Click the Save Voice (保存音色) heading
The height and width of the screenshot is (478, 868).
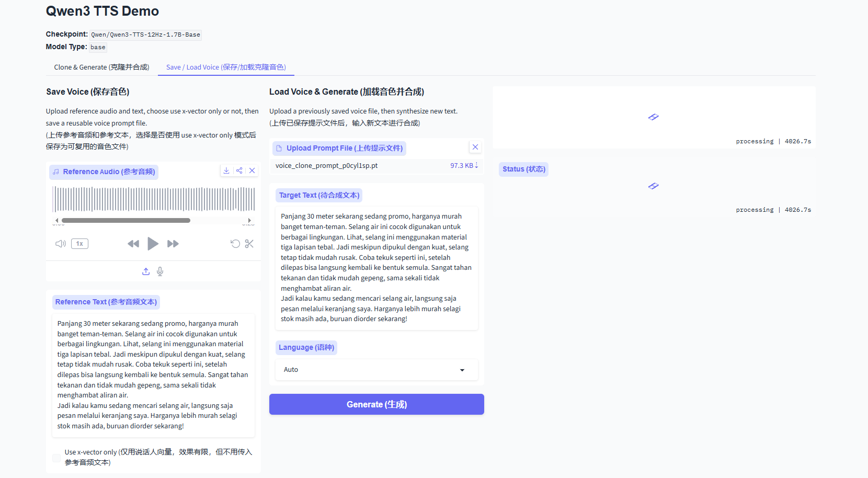point(88,92)
